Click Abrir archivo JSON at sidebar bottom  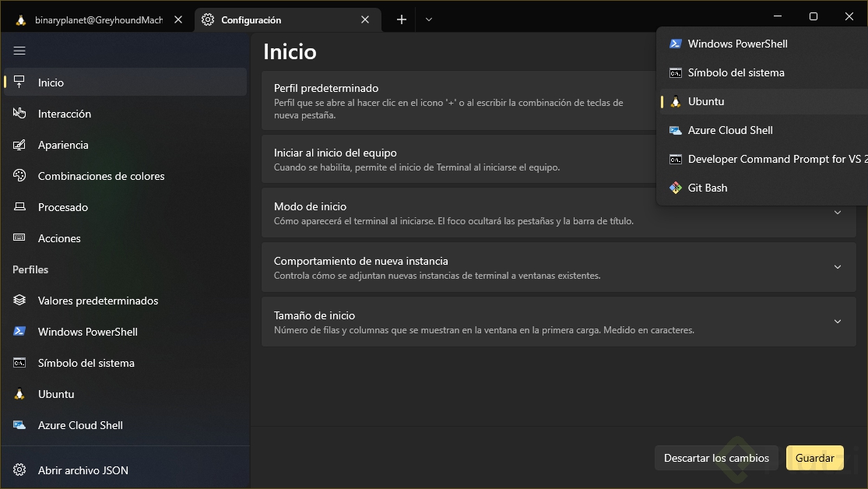click(x=125, y=470)
